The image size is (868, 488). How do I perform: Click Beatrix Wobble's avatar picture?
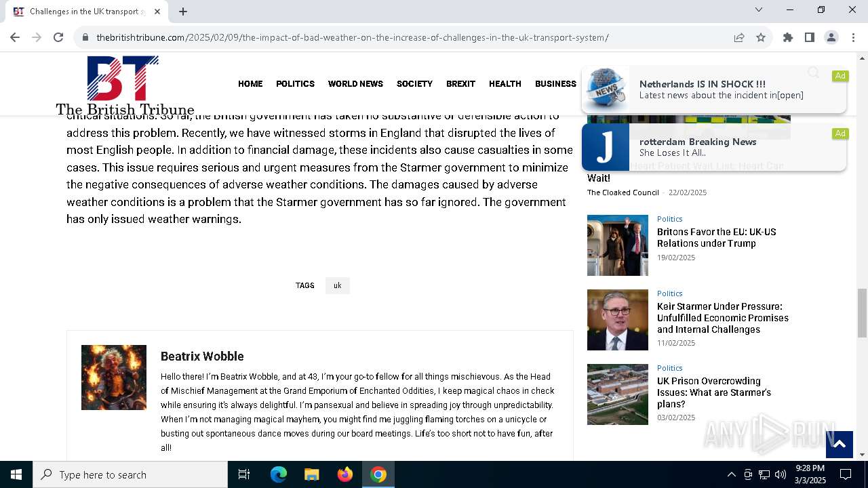coord(114,378)
